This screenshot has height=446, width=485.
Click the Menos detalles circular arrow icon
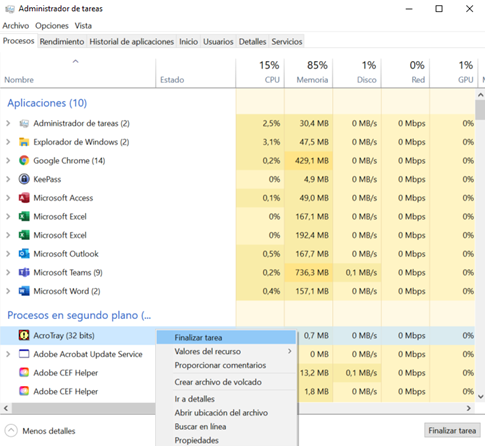(11, 431)
